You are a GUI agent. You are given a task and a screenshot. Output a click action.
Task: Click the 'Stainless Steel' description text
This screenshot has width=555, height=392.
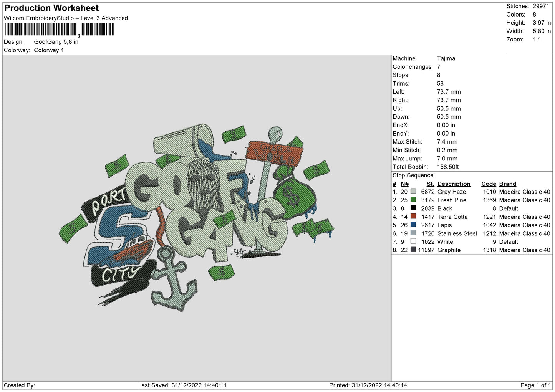click(457, 233)
